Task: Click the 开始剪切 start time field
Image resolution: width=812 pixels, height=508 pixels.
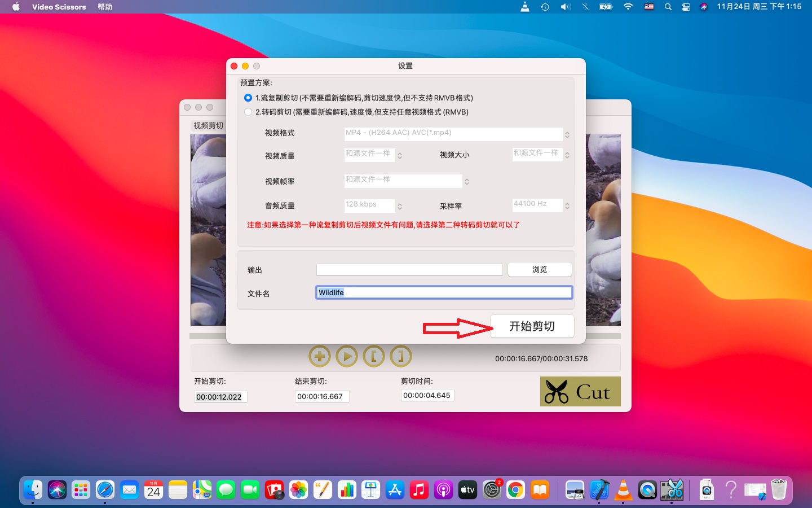Action: 220,397
